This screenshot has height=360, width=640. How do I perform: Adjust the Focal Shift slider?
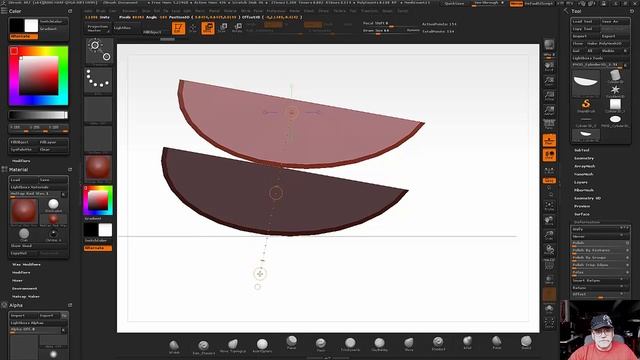(x=391, y=24)
